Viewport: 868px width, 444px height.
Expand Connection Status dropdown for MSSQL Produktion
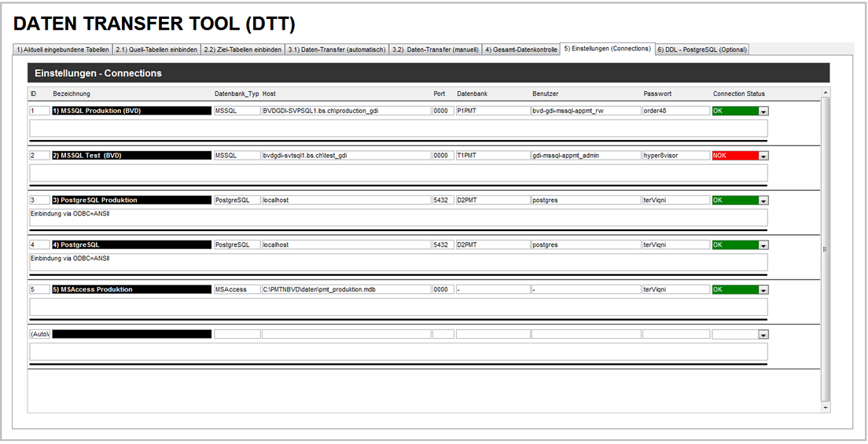coord(763,112)
